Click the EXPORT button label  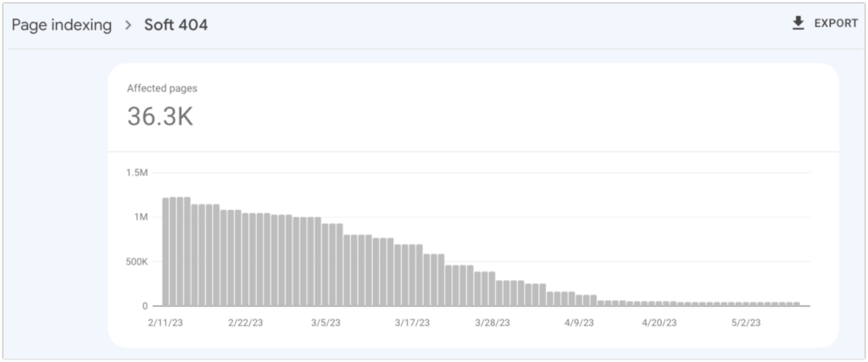(x=836, y=24)
